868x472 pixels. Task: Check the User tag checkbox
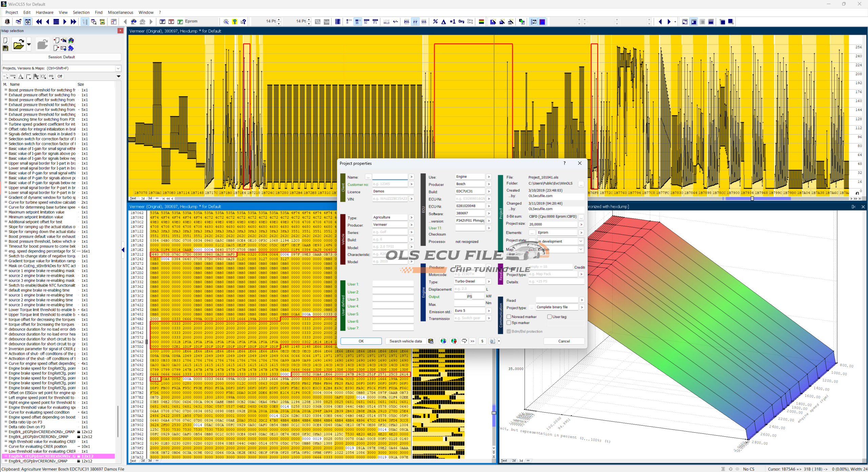550,317
